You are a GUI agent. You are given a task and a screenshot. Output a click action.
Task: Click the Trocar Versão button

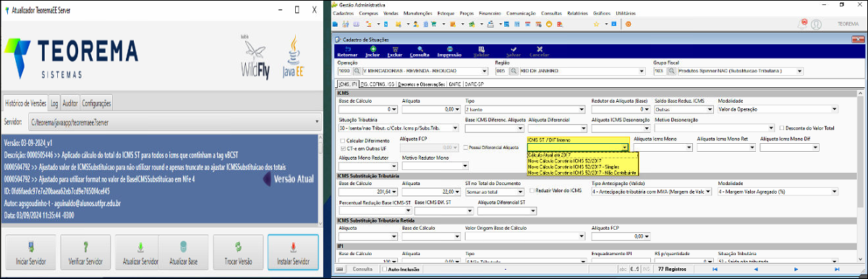(x=238, y=253)
